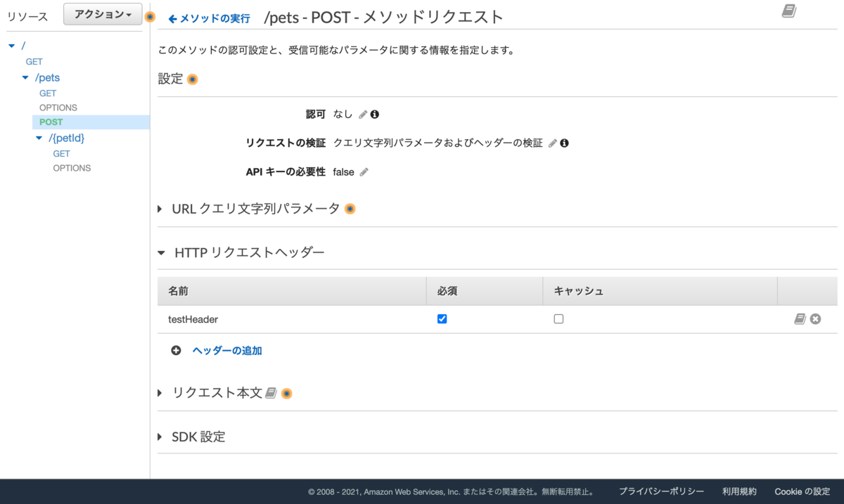The height and width of the screenshot is (504, 844).
Task: Click the info icon next to 認可
Action: coord(375,114)
